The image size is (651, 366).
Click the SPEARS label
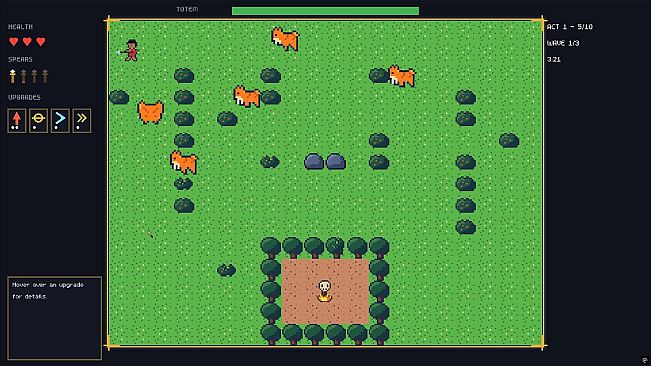point(20,59)
